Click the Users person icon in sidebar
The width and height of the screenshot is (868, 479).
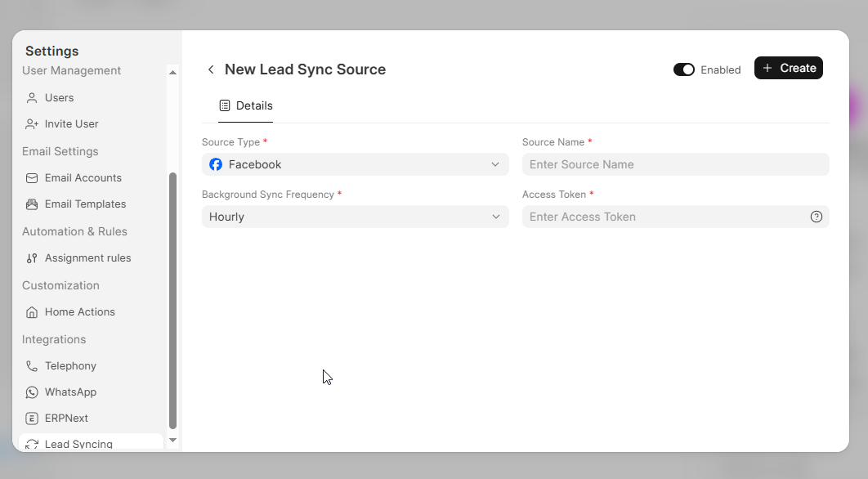(x=32, y=98)
